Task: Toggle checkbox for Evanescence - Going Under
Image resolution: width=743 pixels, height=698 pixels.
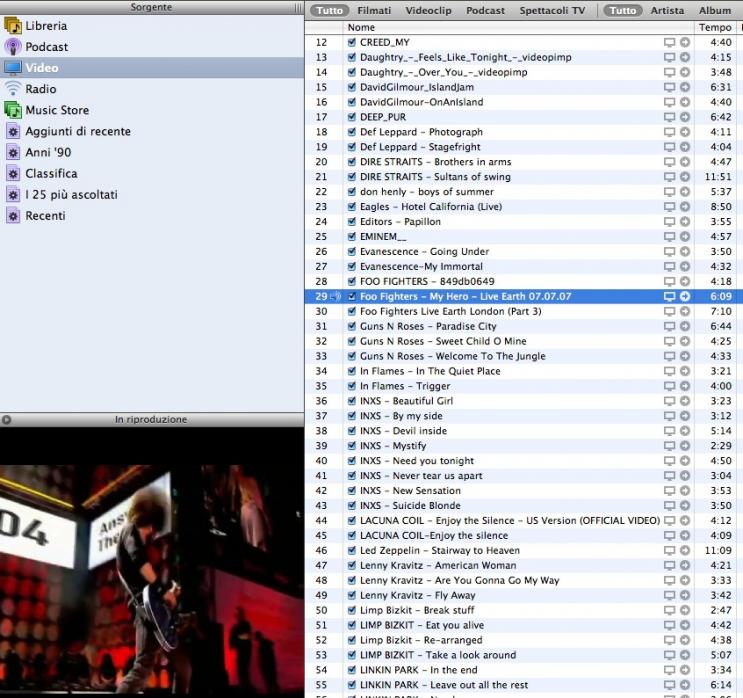Action: click(x=352, y=251)
